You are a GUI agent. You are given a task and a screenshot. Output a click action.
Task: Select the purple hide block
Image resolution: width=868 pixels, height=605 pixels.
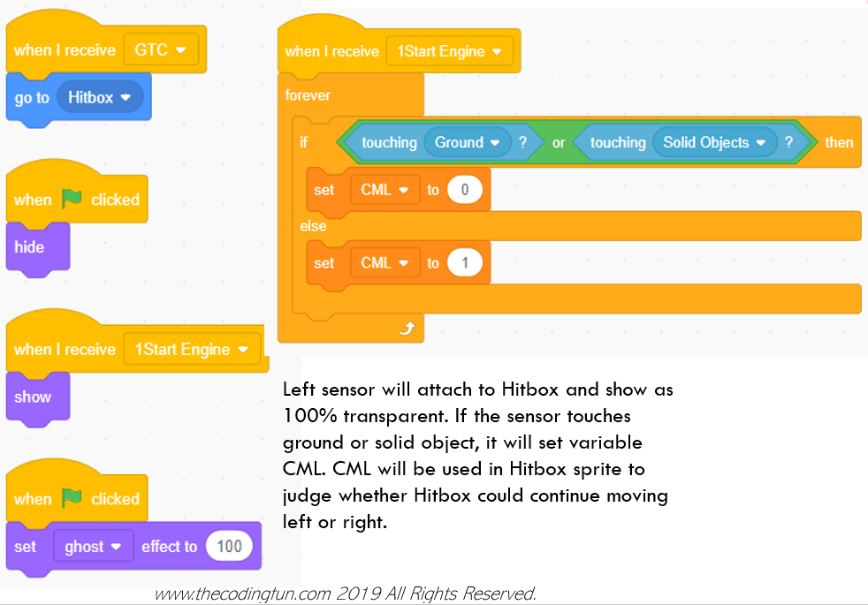coord(30,248)
